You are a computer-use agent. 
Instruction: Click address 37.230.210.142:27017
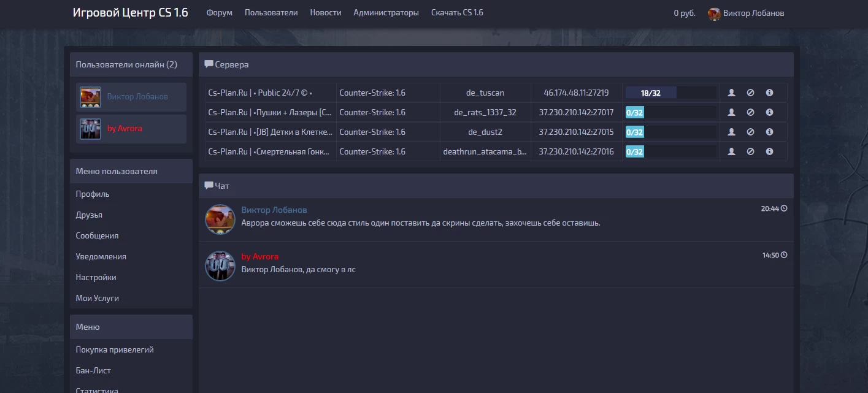tap(577, 113)
